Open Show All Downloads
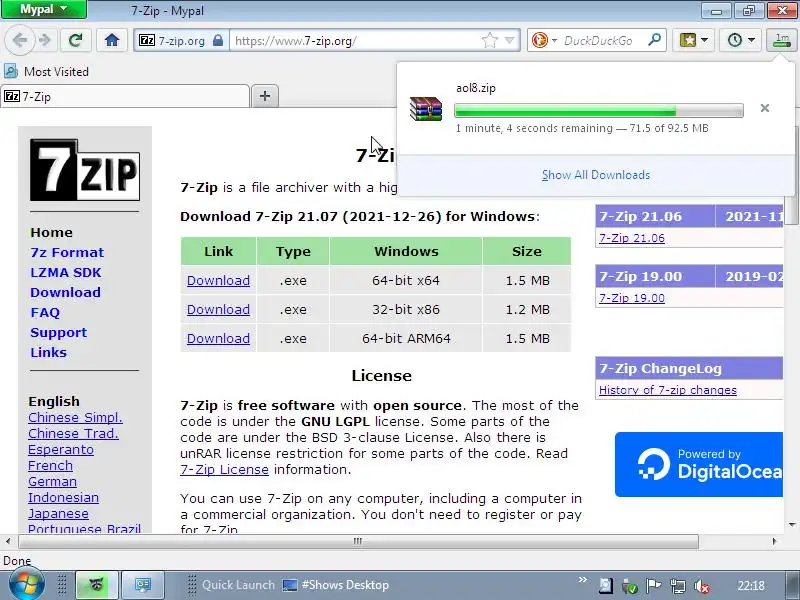This screenshot has width=800, height=600. [x=595, y=175]
